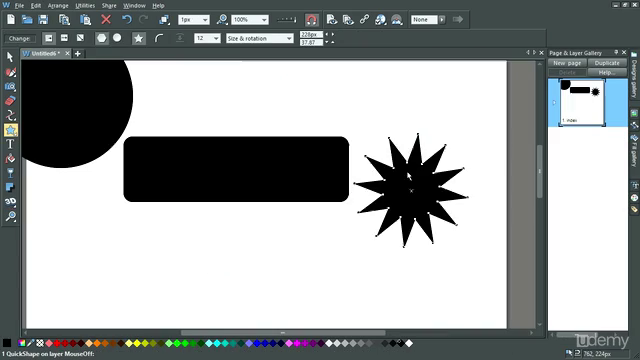640x360 pixels.
Task: Select the Shadow tool
Action: [x=10, y=187]
